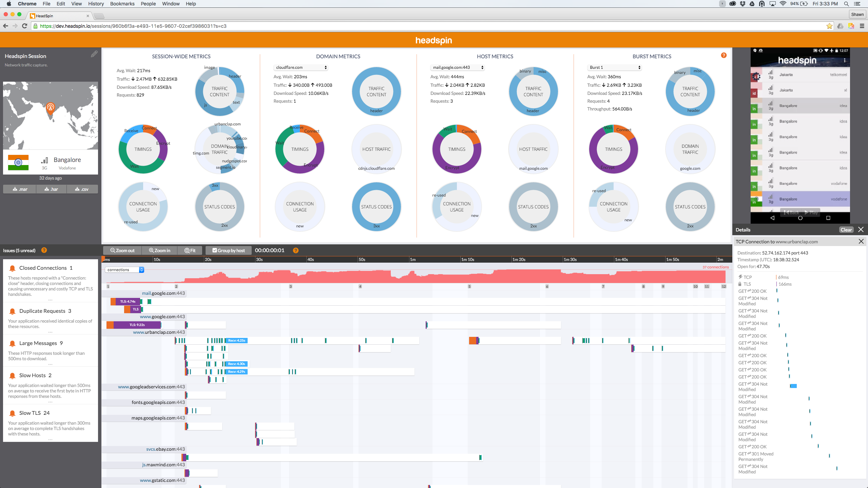Screen dimensions: 868x488
Task: Open the People menu
Action: pos(148,4)
